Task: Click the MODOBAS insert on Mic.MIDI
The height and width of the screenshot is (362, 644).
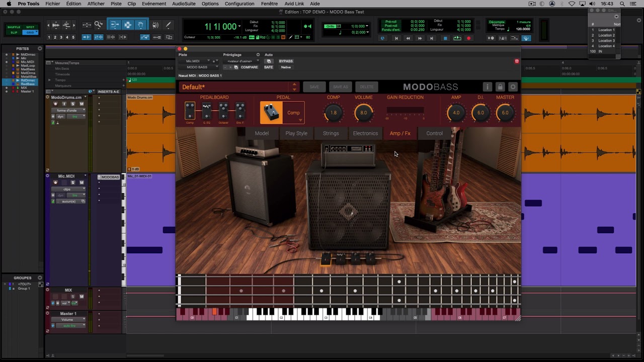Action: pos(109,177)
